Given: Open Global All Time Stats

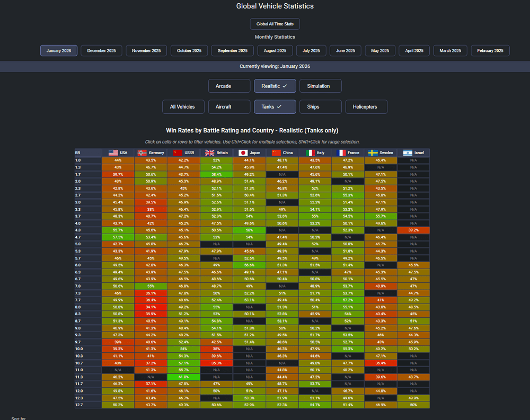Looking at the screenshot, I should (x=275, y=24).
